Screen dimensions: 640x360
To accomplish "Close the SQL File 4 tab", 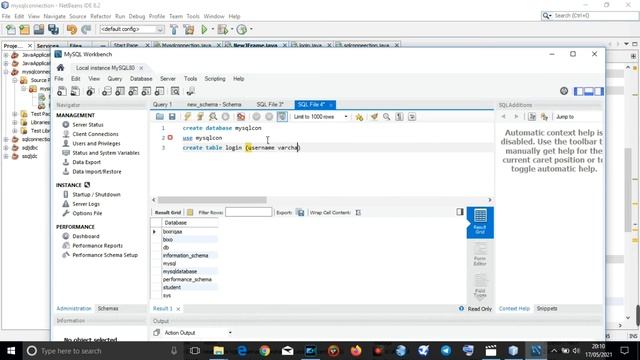I will (331, 105).
